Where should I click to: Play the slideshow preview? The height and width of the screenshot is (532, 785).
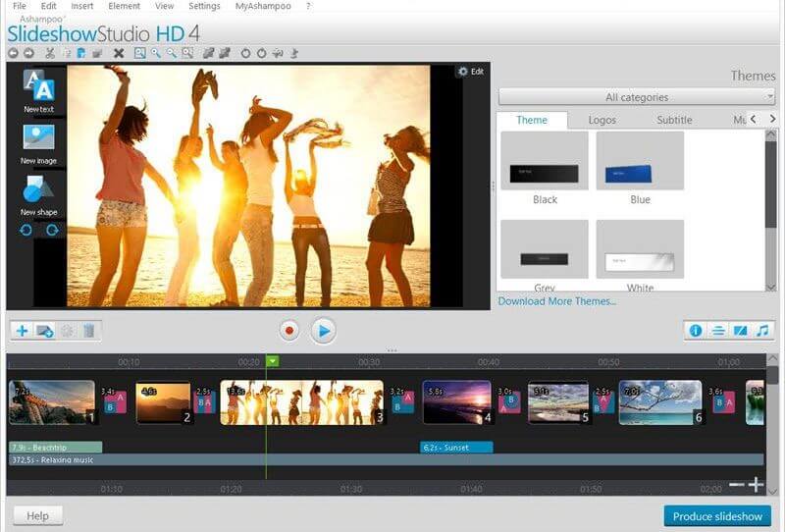coord(324,331)
